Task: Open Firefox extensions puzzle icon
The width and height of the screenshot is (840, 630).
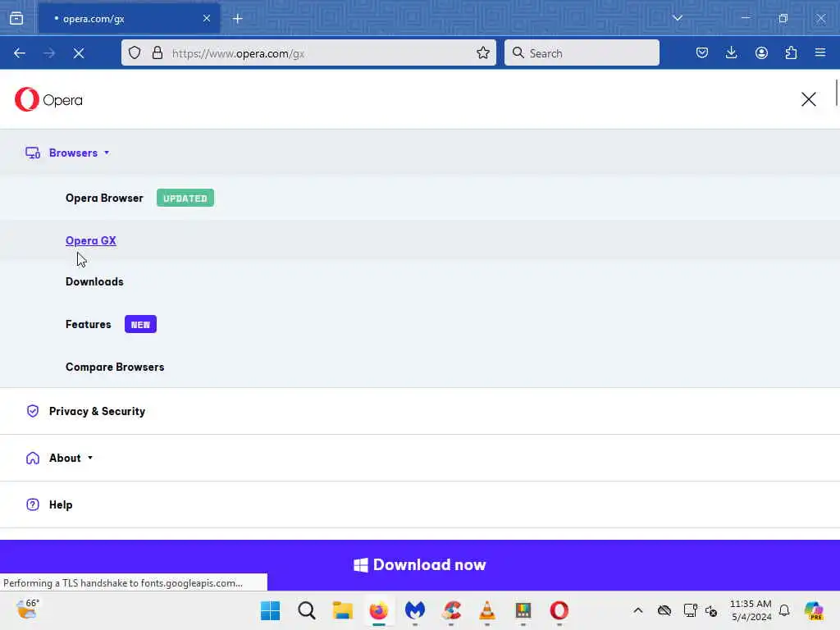Action: [791, 52]
